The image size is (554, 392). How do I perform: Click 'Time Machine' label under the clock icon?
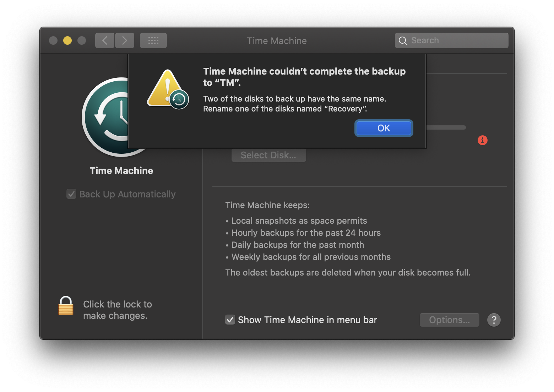click(x=121, y=171)
